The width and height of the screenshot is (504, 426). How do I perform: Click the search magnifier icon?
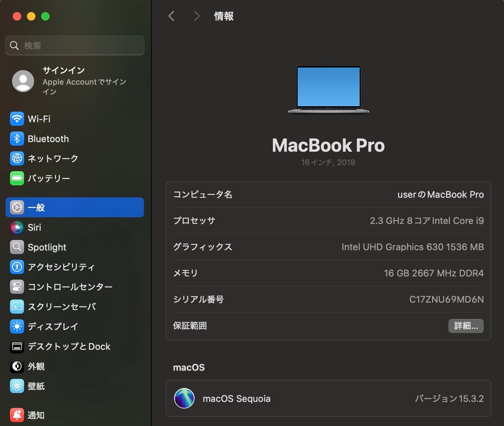14,45
